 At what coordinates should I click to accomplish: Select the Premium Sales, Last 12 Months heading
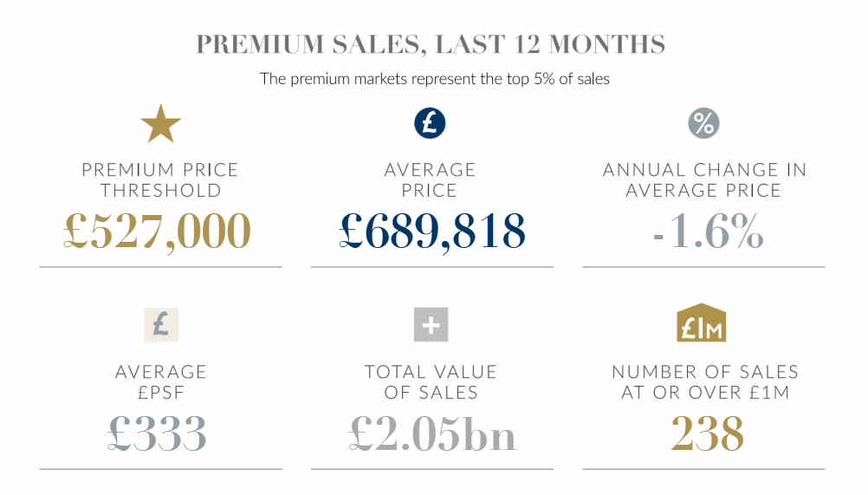pyautogui.click(x=431, y=44)
